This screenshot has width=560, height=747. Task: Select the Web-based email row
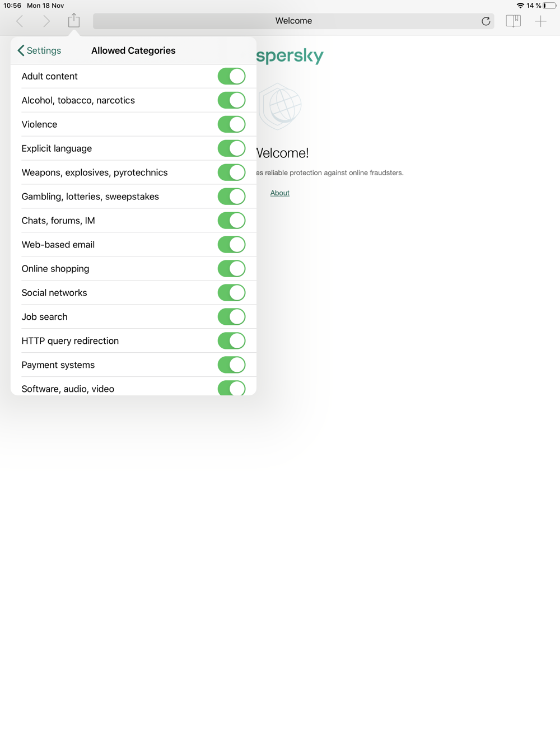pos(133,245)
